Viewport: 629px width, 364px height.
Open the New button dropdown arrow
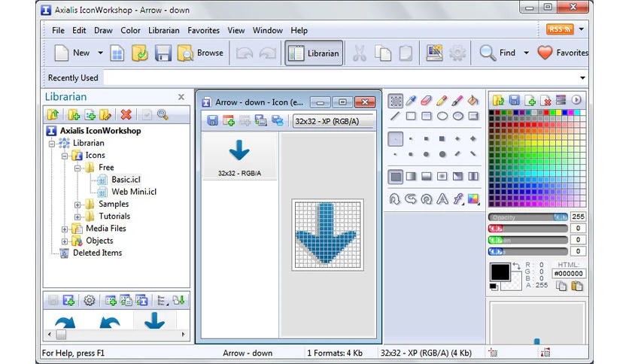[100, 53]
